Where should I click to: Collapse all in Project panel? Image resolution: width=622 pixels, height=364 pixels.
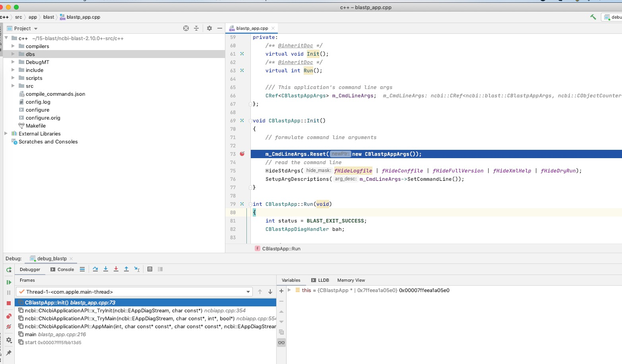tap(196, 28)
